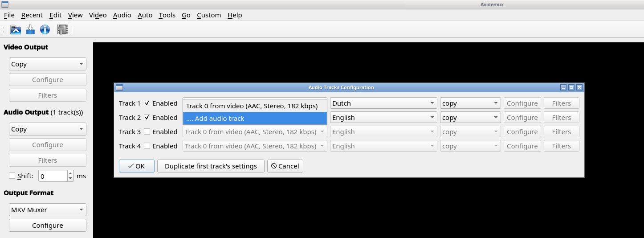Image resolution: width=644 pixels, height=238 pixels.
Task: Uncheck Track 1 Enabled checkbox
Action: tap(147, 103)
